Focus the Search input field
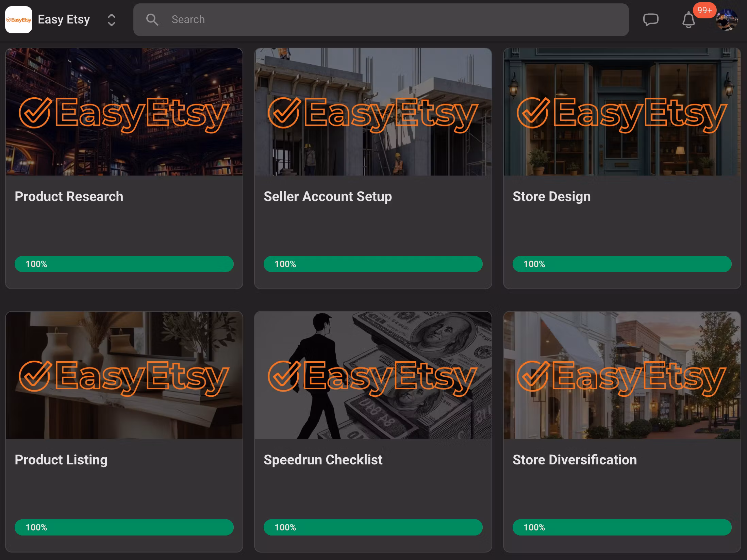 click(x=381, y=20)
